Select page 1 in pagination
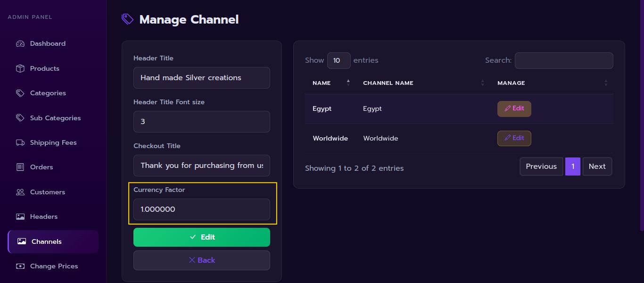The width and height of the screenshot is (644, 283). (x=573, y=166)
